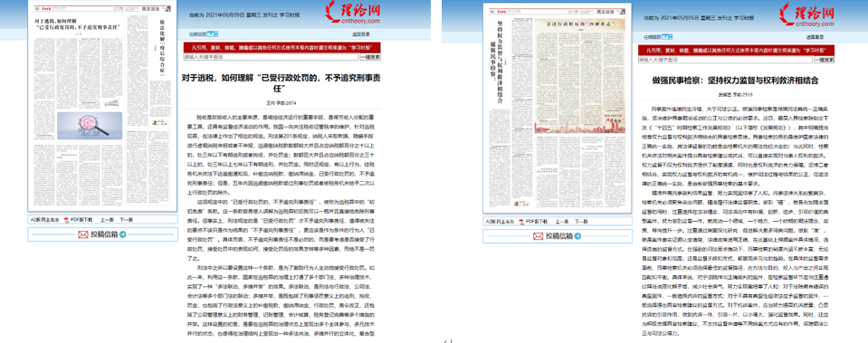
Task: Click 返回目录 above the 做强民事检察 article
Action: click(815, 37)
